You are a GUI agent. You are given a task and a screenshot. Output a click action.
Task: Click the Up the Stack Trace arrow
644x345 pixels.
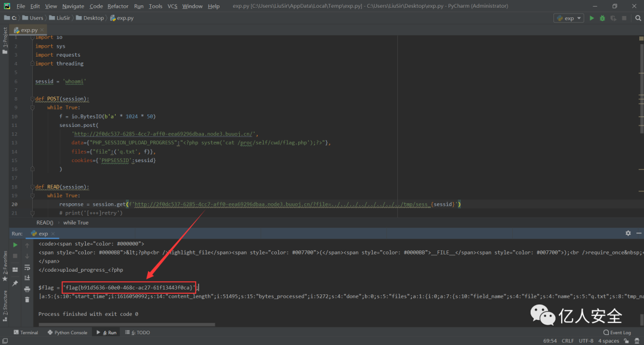[x=27, y=245]
